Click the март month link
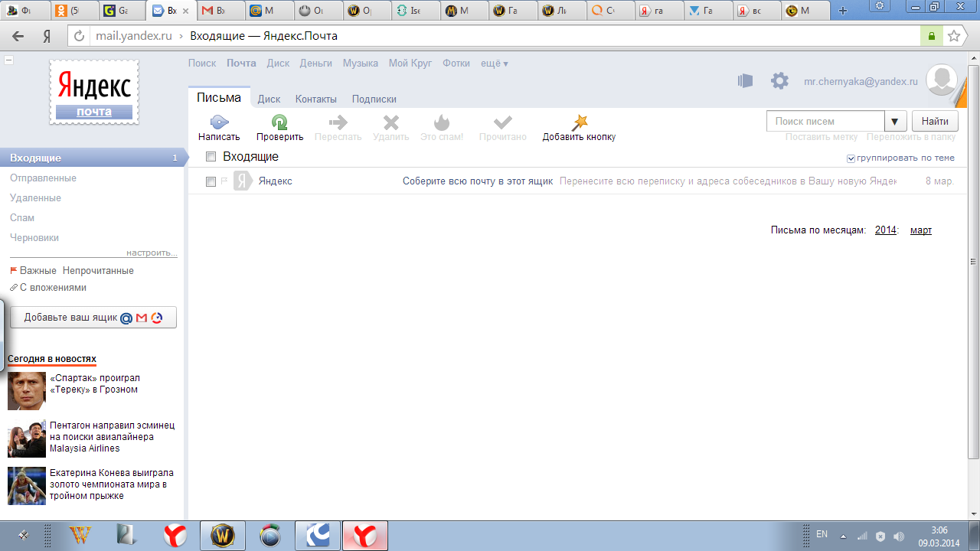980x551 pixels. [921, 230]
